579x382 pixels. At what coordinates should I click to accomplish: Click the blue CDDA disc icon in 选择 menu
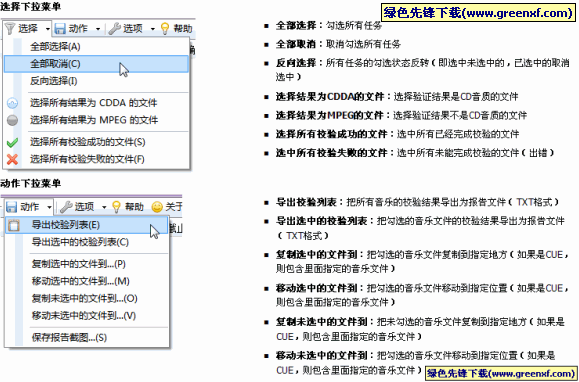(x=13, y=103)
